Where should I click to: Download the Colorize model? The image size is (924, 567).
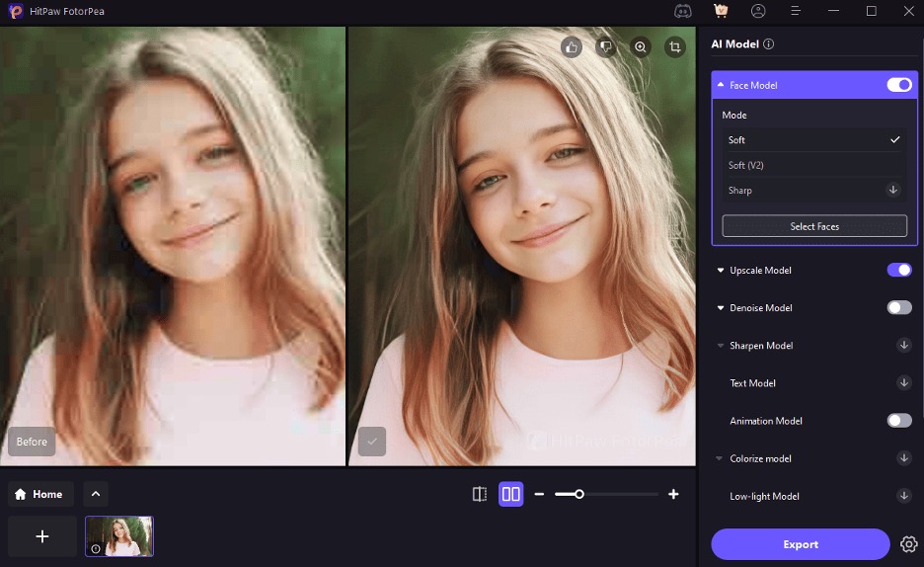(x=904, y=458)
